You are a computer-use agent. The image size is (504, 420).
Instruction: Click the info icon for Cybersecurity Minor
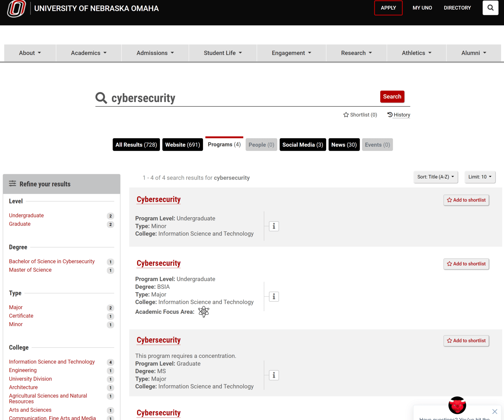point(274,226)
